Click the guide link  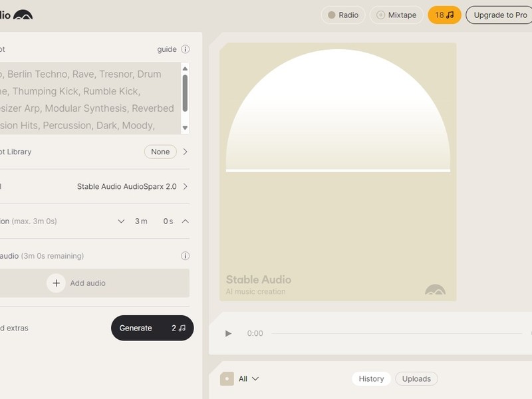tap(167, 49)
